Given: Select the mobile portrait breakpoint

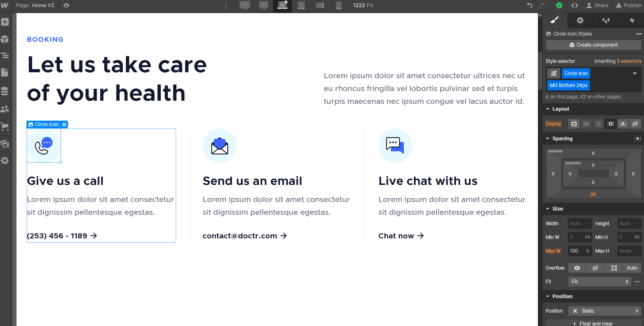Looking at the screenshot, I should pos(338,5).
